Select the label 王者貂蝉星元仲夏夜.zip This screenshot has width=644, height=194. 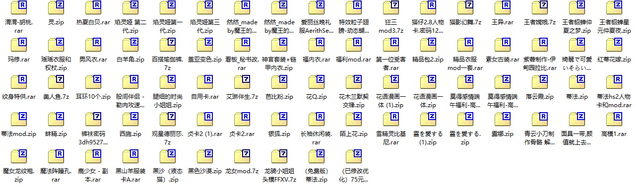pos(614,26)
